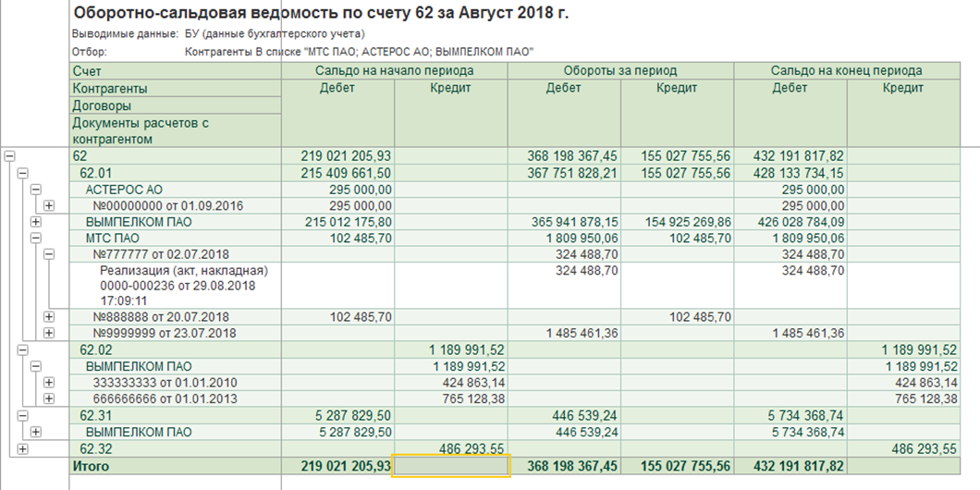
Task: Select the 62.32 row label
Action: [94, 448]
